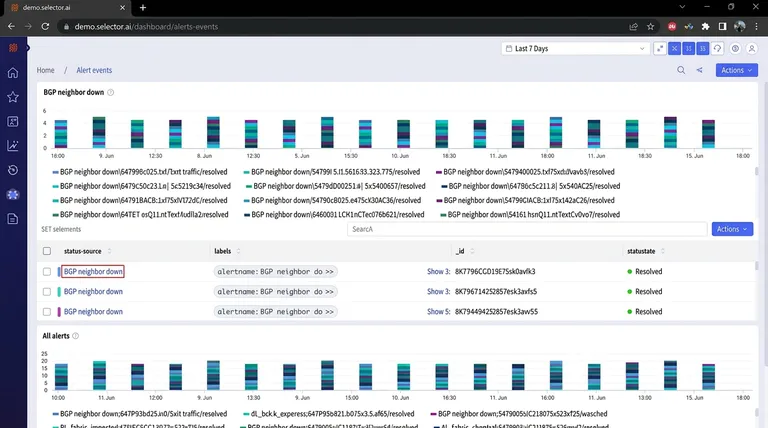Toggle the select-all checkbox in table header

47,251
